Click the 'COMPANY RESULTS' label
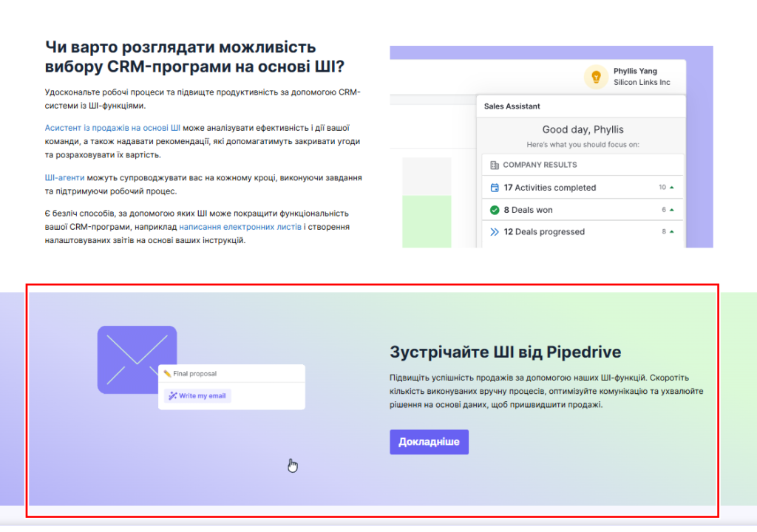The width and height of the screenshot is (757, 532). [x=540, y=165]
